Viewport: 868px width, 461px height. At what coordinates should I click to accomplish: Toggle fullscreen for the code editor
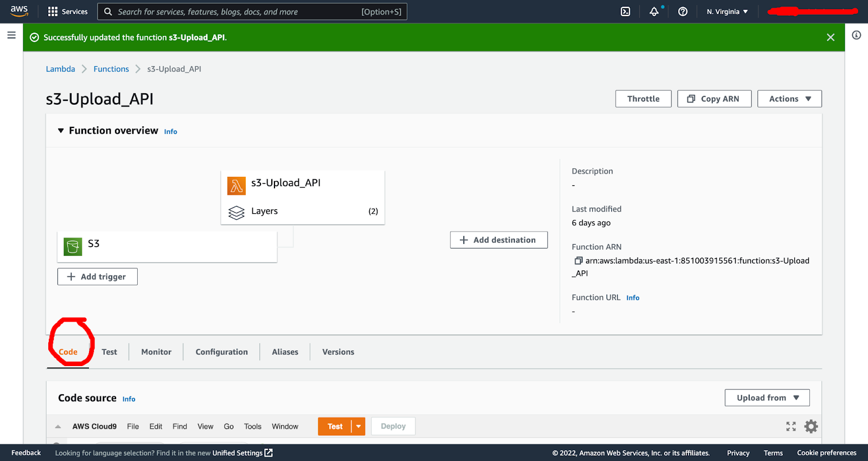791,427
